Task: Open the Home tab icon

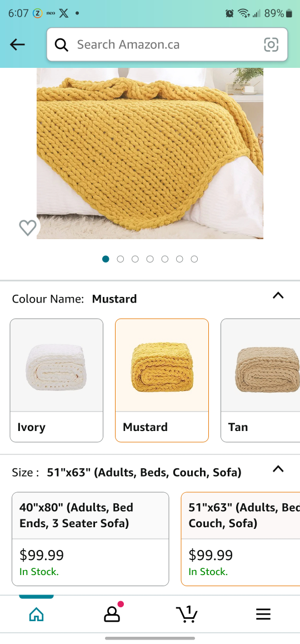Action: [x=37, y=615]
